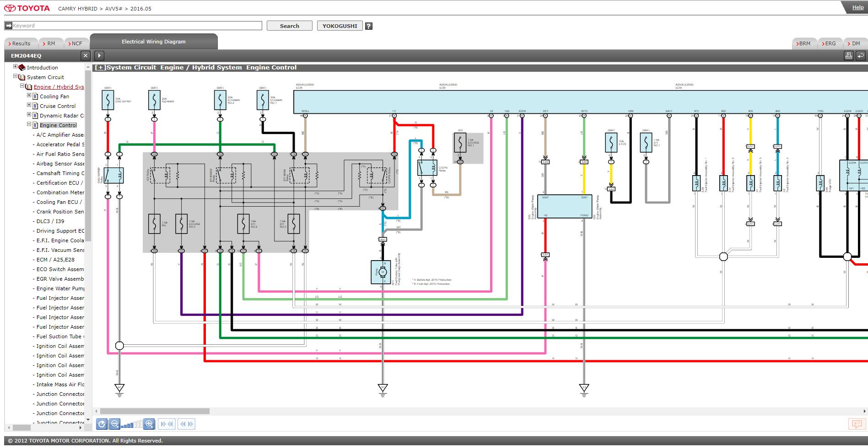Image resolution: width=868 pixels, height=448 pixels.
Task: Expand the Cooling Fan tree node
Action: [x=29, y=96]
